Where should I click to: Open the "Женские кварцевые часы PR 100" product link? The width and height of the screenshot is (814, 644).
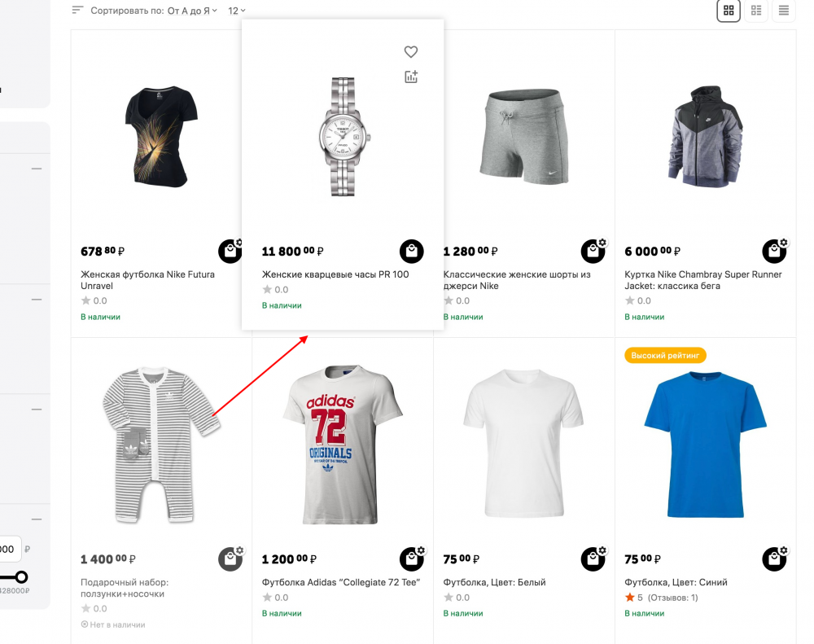pyautogui.click(x=335, y=275)
